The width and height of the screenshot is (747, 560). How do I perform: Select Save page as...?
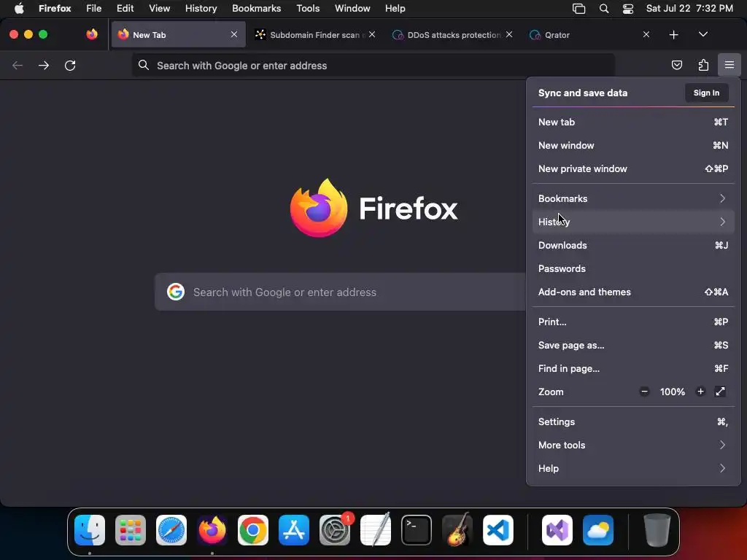pyautogui.click(x=633, y=345)
